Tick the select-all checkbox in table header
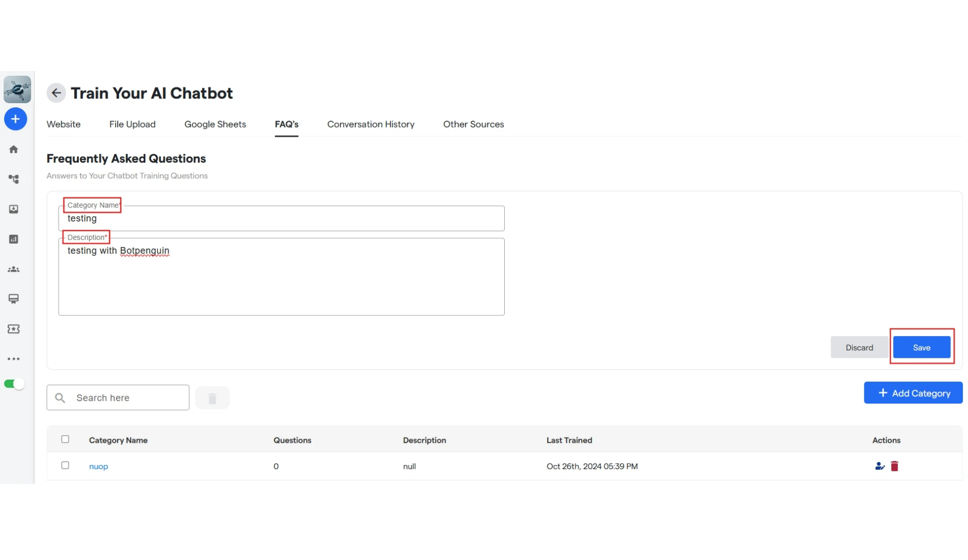Screen dimensions: 968x560 (x=65, y=439)
